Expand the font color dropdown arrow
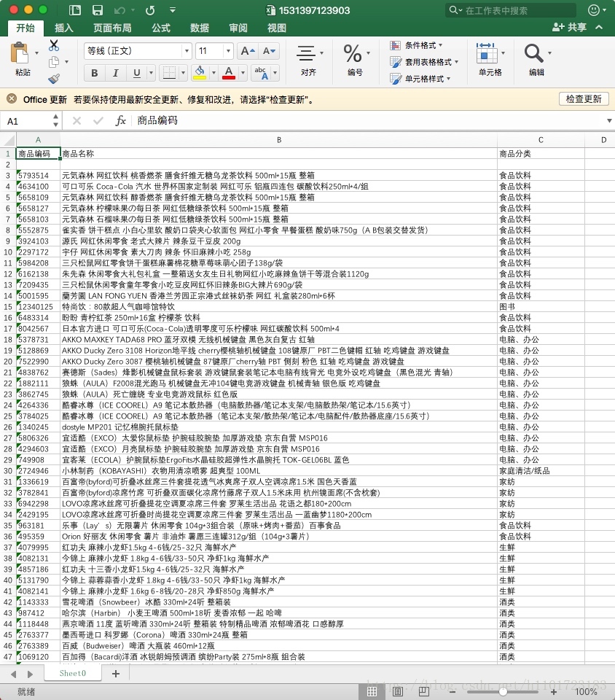Viewport: 615px width, 700px height. (x=243, y=73)
